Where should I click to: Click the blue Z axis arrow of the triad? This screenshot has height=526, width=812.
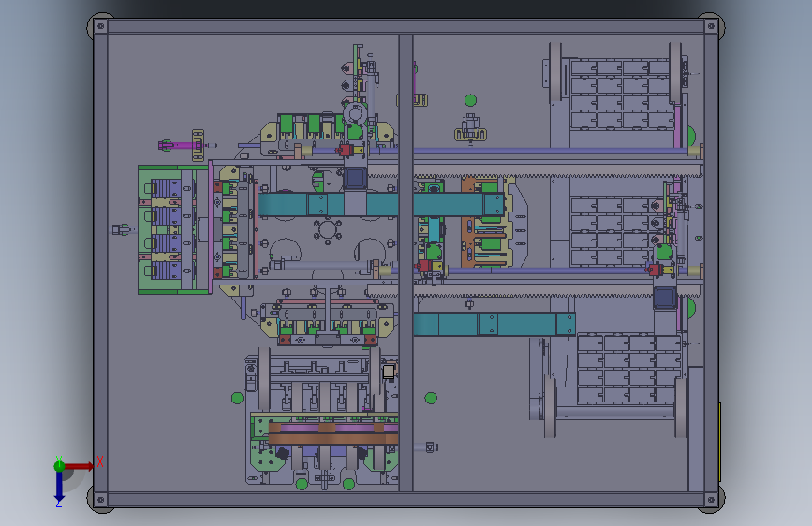point(59,487)
